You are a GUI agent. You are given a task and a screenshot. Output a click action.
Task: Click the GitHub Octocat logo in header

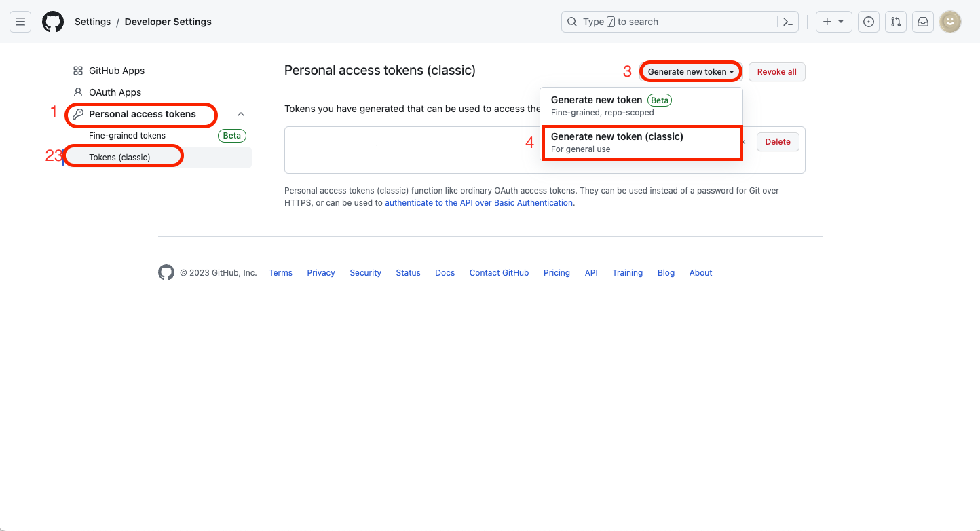(x=53, y=22)
